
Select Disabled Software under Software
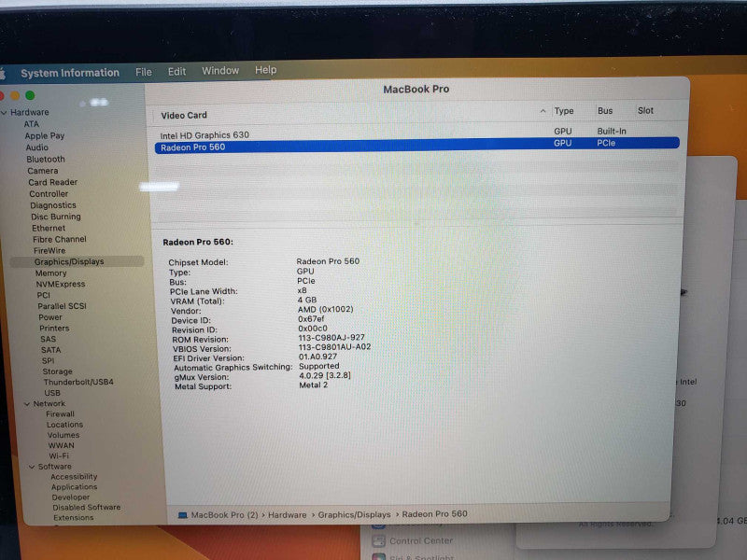(87, 508)
